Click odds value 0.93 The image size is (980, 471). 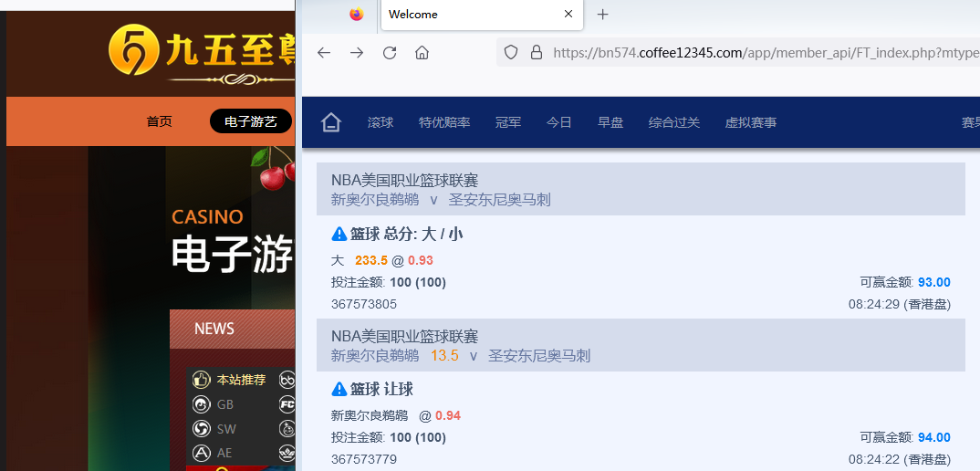[x=421, y=261]
